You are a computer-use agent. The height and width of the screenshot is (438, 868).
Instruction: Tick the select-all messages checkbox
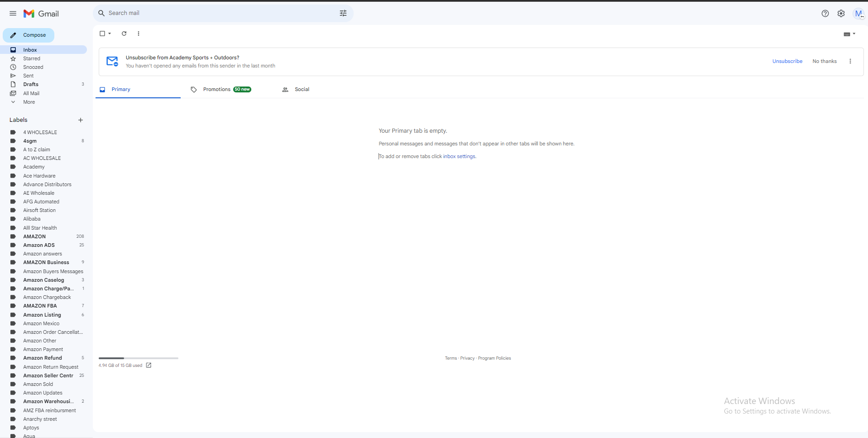[102, 34]
